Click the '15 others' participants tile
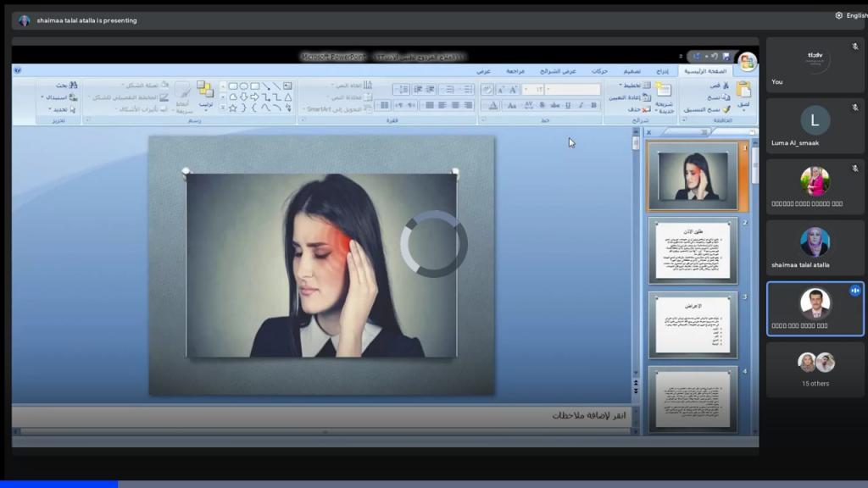The width and height of the screenshot is (868, 488). 815,369
